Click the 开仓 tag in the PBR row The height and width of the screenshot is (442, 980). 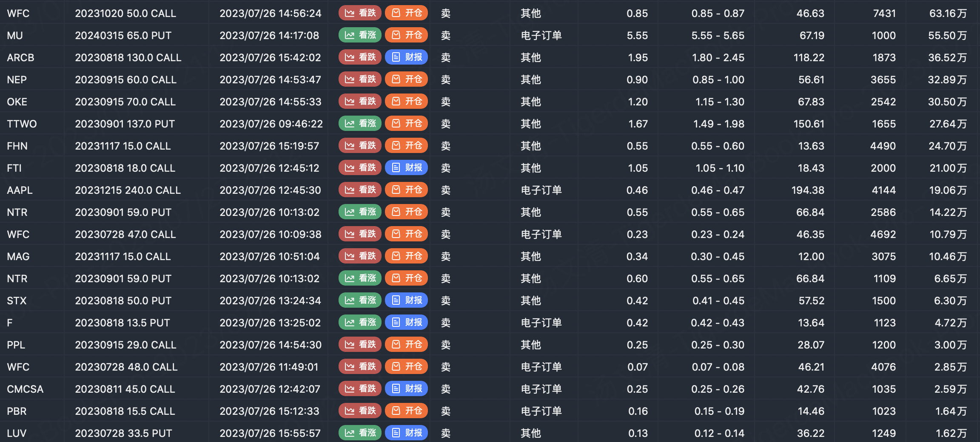(406, 411)
